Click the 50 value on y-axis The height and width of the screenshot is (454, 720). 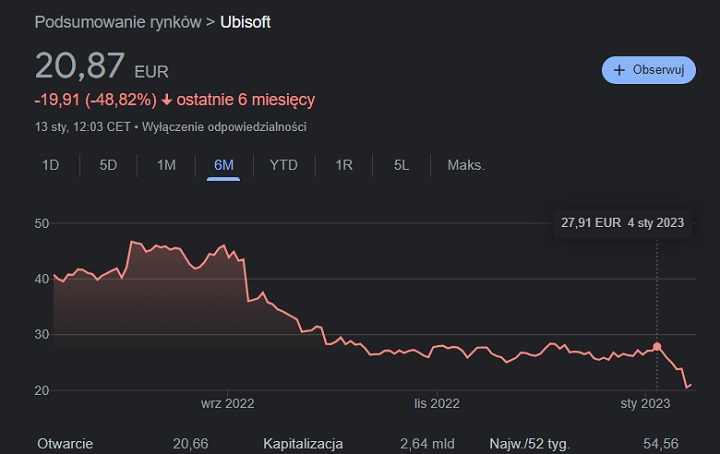[x=42, y=224]
